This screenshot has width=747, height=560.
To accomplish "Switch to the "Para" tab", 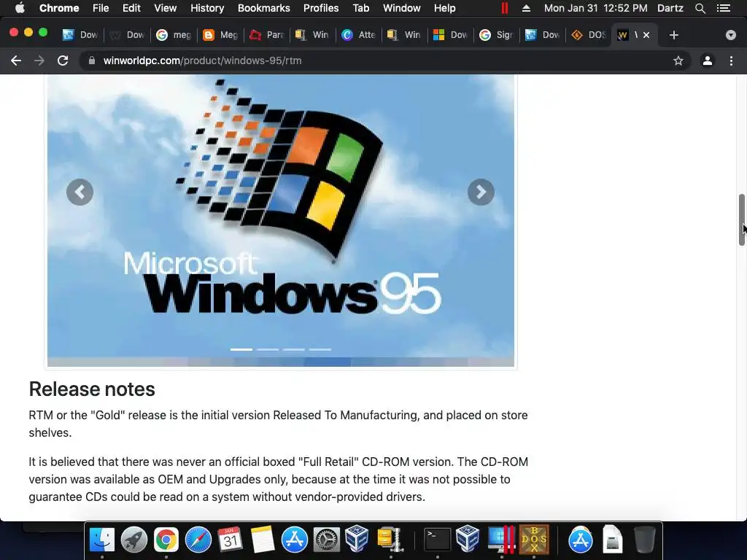I will pyautogui.click(x=267, y=35).
